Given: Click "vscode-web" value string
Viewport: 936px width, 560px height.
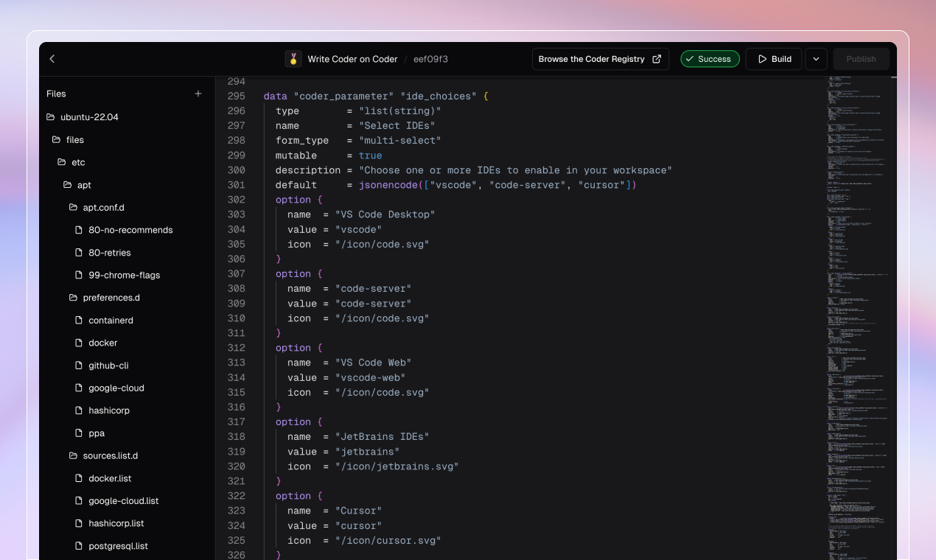Looking at the screenshot, I should (x=371, y=377).
